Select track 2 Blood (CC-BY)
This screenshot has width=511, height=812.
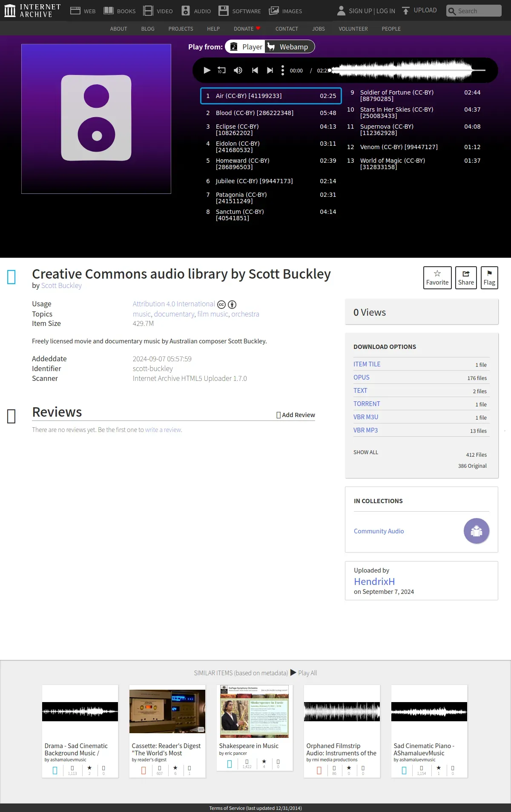271,113
